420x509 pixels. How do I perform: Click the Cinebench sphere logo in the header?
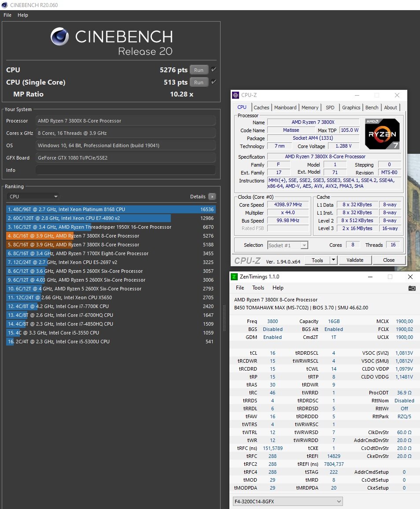[x=60, y=36]
